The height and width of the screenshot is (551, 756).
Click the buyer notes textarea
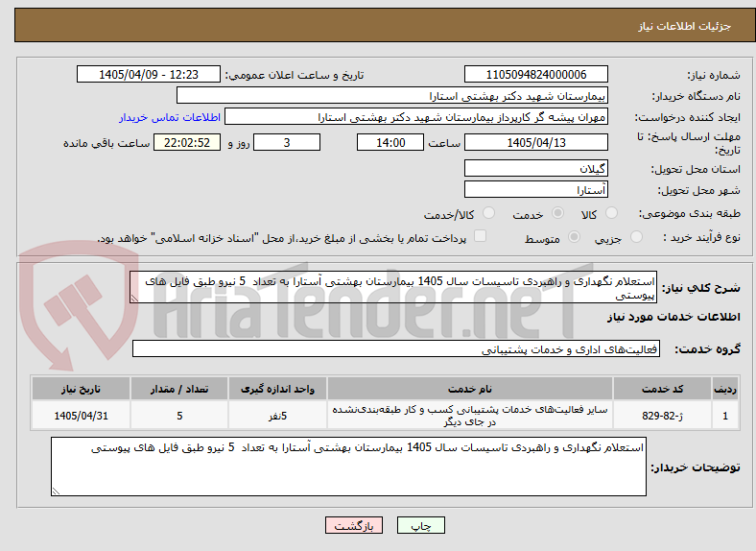click(348, 467)
